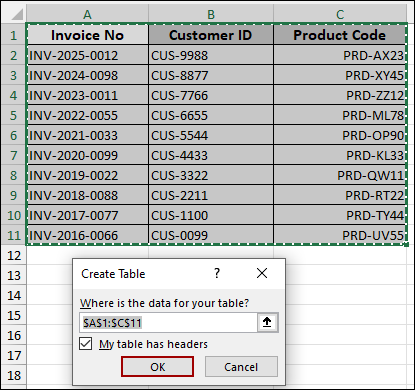Click the Select All corner triangle

pos(16,14)
